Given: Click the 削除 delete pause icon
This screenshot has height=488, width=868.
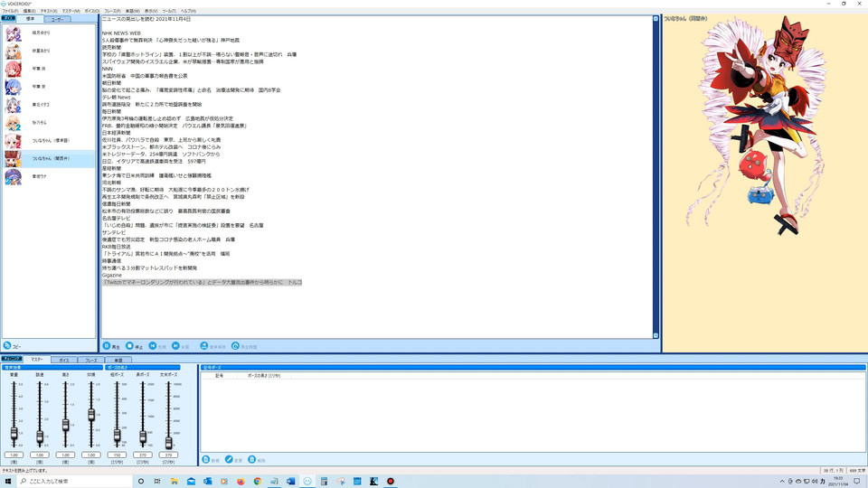Looking at the screenshot, I should [252, 459].
